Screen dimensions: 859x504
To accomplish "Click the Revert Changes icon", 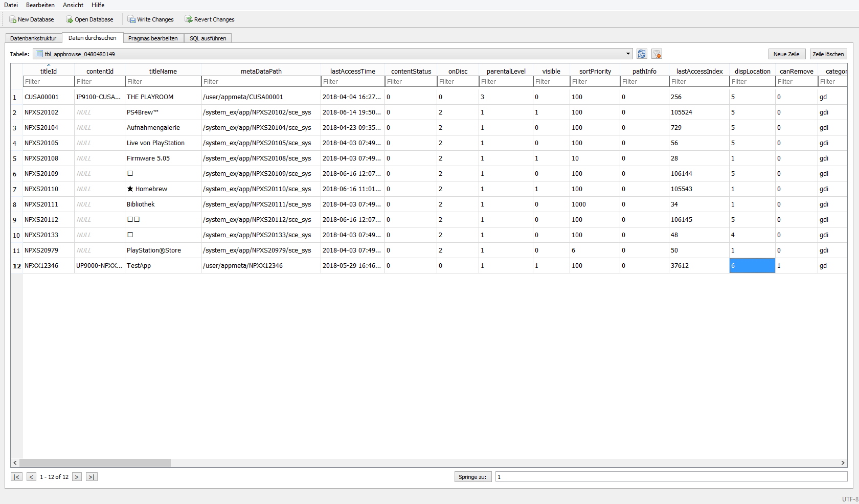I will click(x=189, y=19).
